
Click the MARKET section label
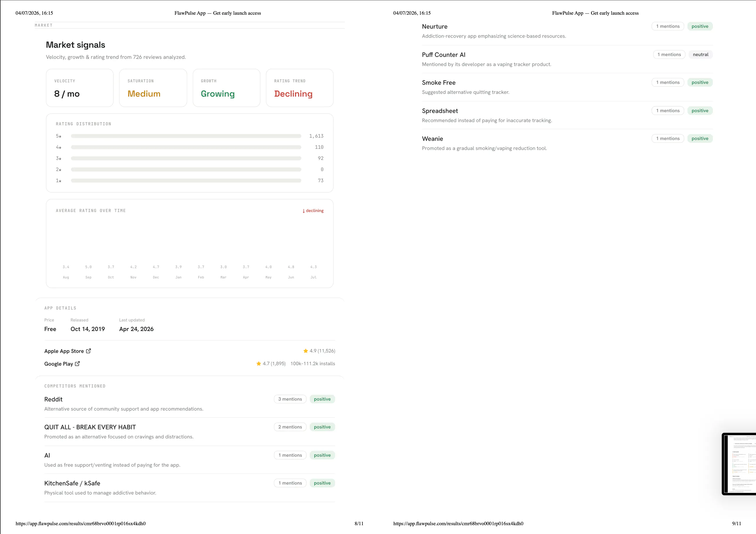44,25
